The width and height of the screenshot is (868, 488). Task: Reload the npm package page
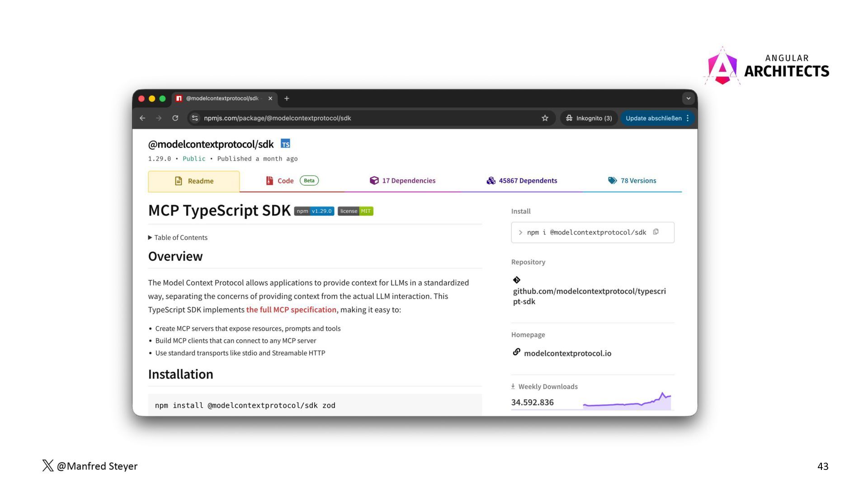(175, 118)
